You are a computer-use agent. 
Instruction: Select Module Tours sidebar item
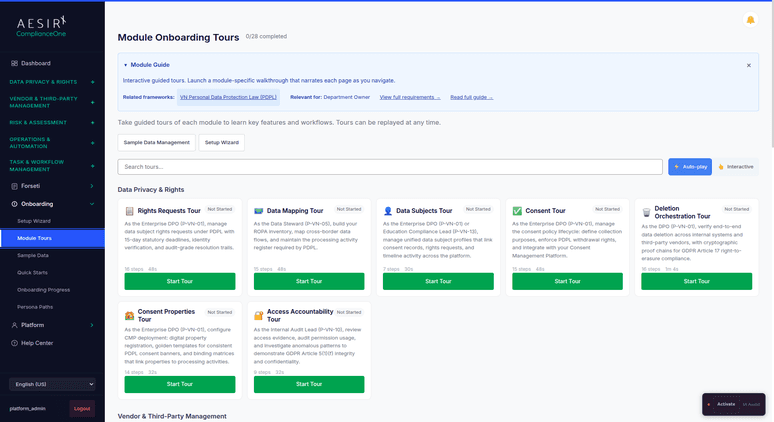[52, 238]
